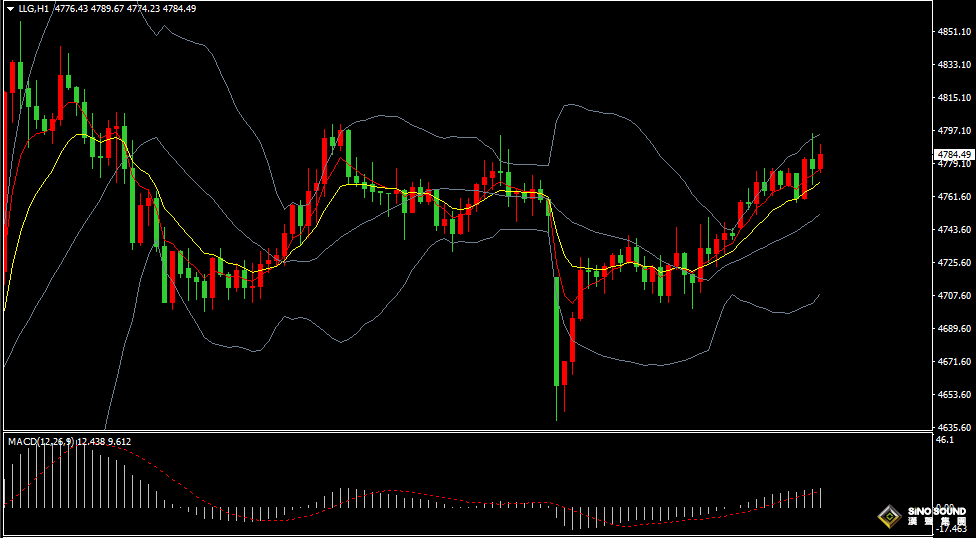Click the 46.1 MACD scale label
The image size is (976, 538).
coord(945,440)
